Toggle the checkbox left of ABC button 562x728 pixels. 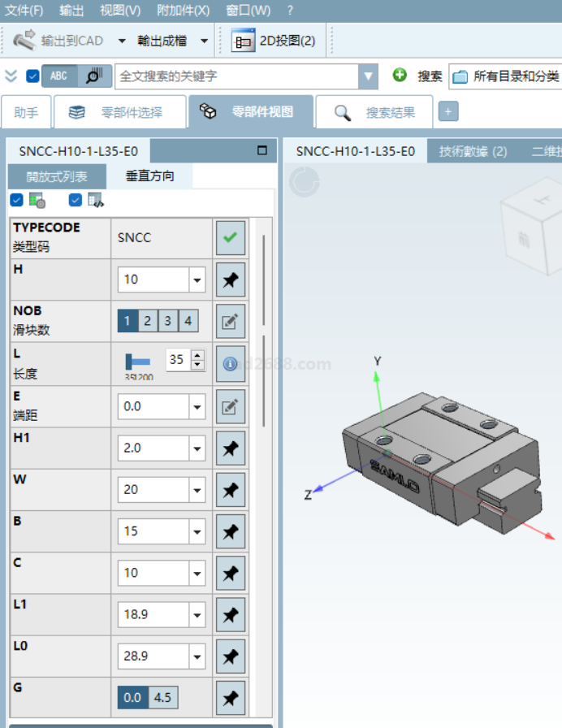[32, 76]
